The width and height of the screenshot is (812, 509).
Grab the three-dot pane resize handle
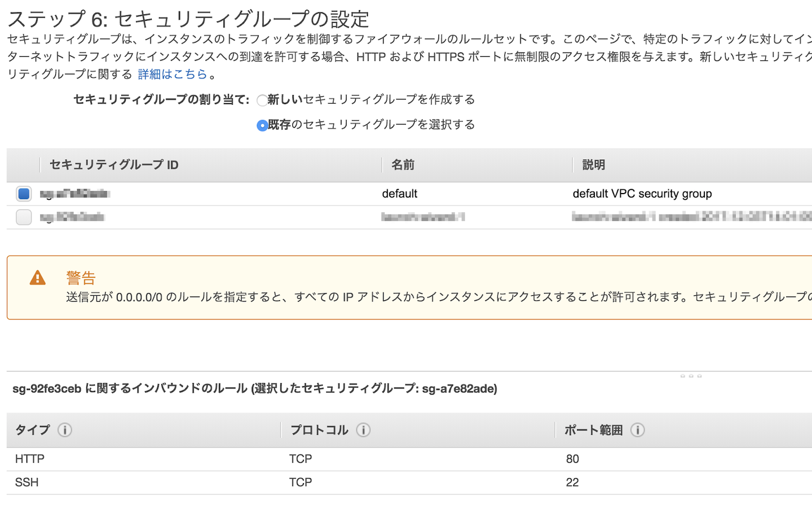(x=691, y=376)
